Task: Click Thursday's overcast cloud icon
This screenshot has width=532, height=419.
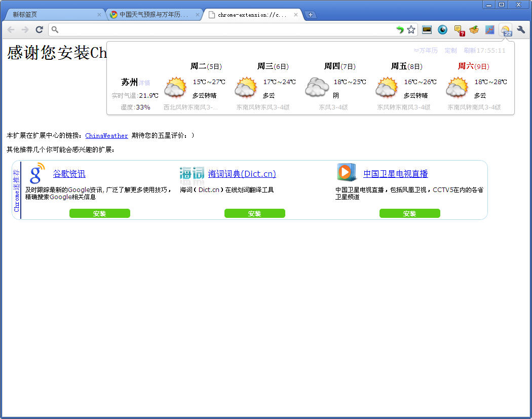Action: coord(317,87)
